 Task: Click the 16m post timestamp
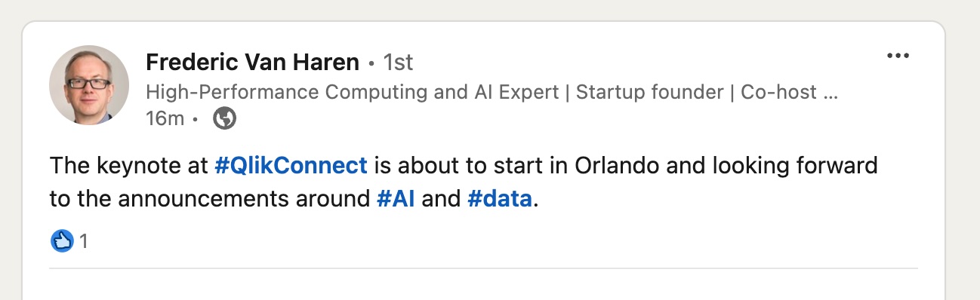[x=165, y=118]
